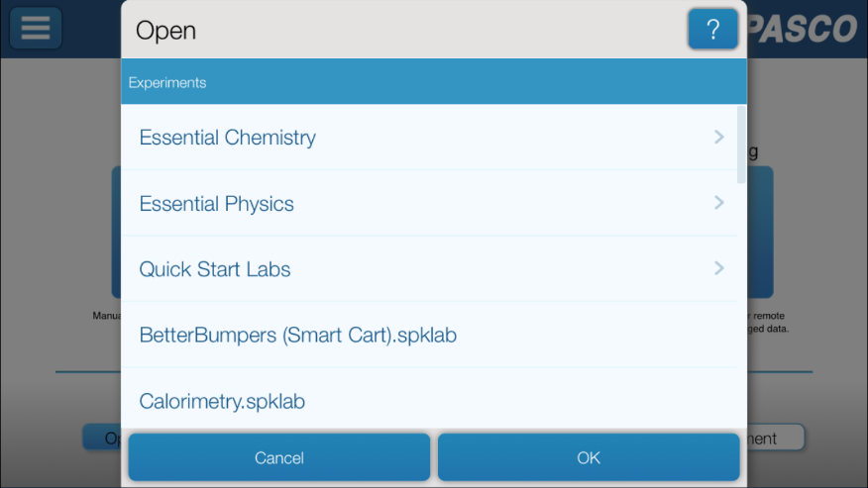
Task: Select the Essential Physics folder name
Action: click(216, 204)
